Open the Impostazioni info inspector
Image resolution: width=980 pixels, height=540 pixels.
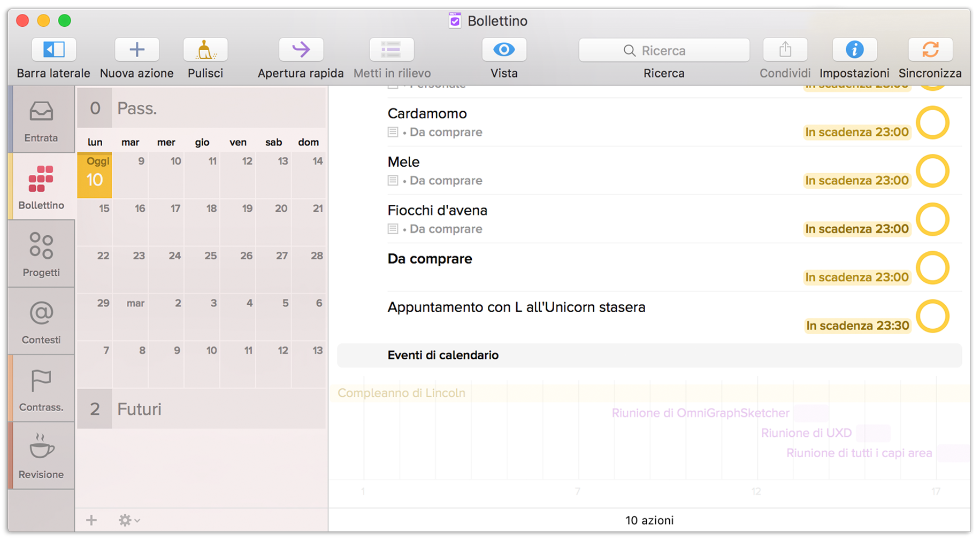click(854, 50)
